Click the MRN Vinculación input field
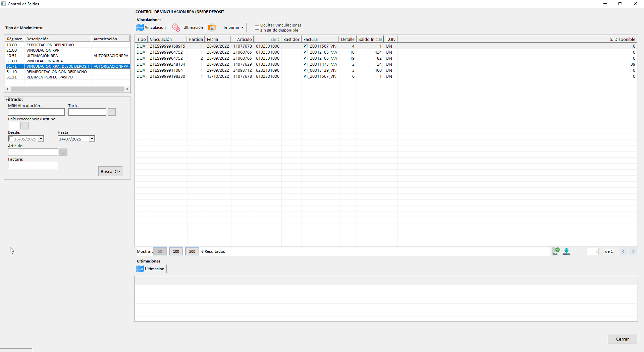Viewport: 644px width, 352px height. [x=36, y=112]
